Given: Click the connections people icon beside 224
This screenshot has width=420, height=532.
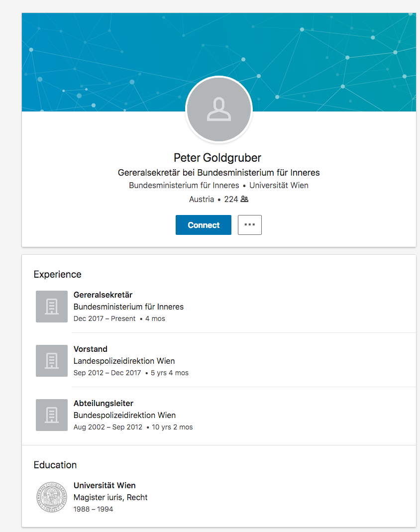Looking at the screenshot, I should (x=244, y=199).
